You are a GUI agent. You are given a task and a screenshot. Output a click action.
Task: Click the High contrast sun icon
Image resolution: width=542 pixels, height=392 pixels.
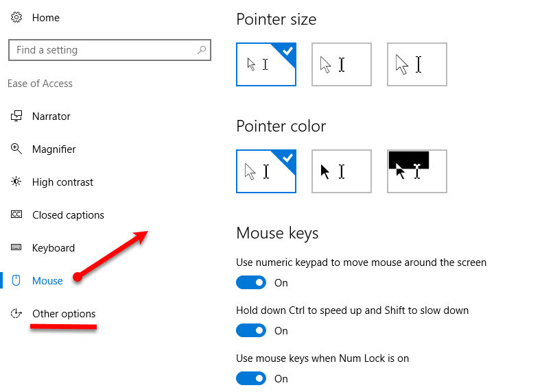coord(16,182)
